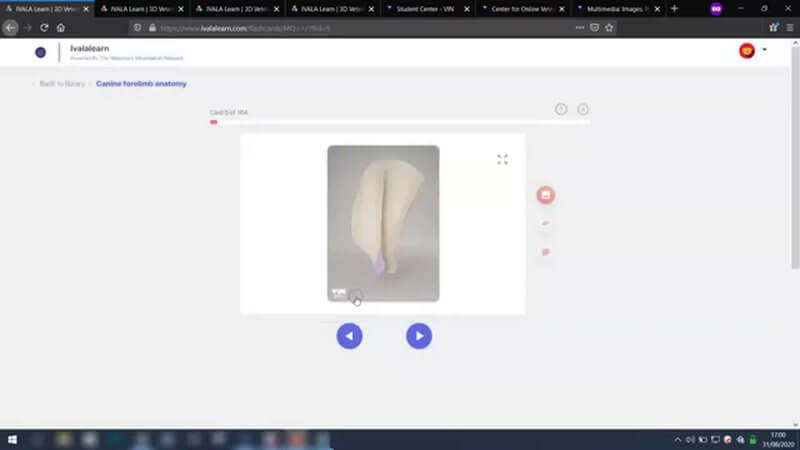Open the Veterinary Information Network link
This screenshot has width=800, height=450.
146,58
